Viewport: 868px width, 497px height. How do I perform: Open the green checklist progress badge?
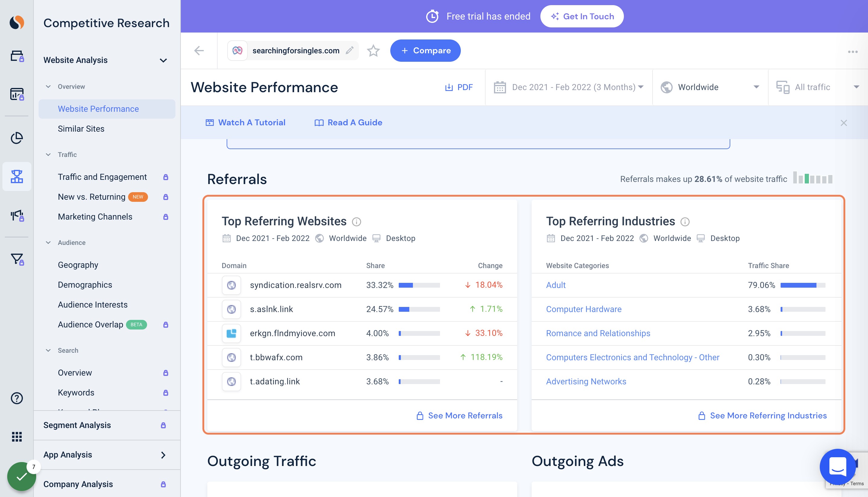[x=21, y=476]
